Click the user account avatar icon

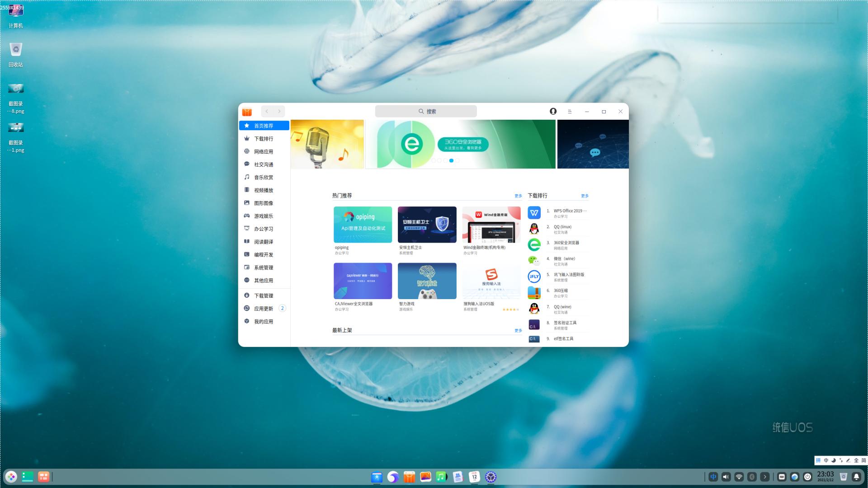[x=553, y=111]
